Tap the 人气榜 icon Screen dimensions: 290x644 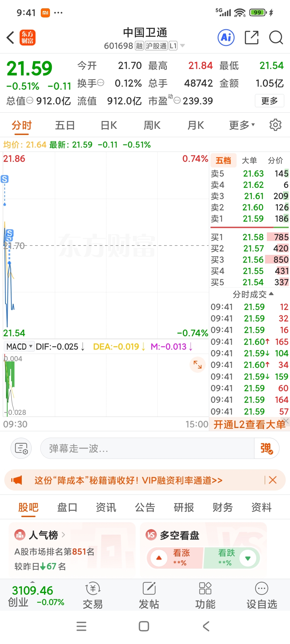(20, 535)
